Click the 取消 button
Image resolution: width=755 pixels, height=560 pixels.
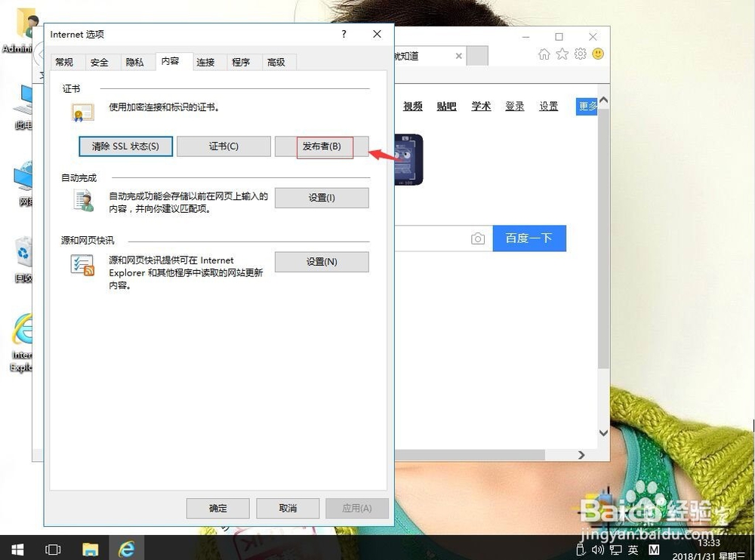288,509
